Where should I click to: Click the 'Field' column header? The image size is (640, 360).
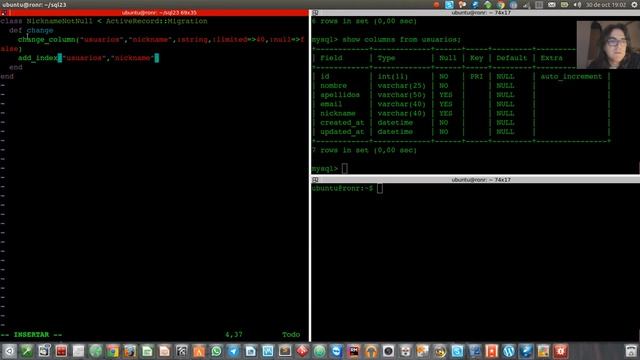[331, 58]
